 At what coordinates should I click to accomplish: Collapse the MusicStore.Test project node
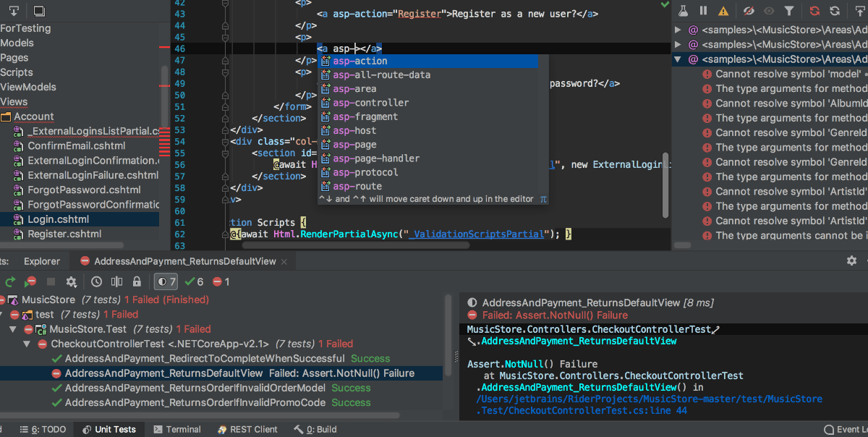12,329
